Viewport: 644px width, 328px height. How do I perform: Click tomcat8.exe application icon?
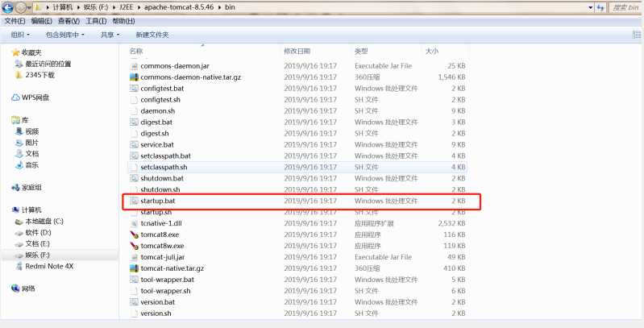[134, 235]
